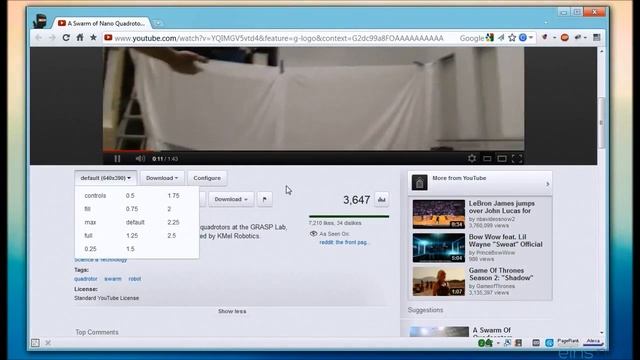The width and height of the screenshot is (640, 360).
Task: Choose 2.5 in the size menu
Action: coord(172,236)
